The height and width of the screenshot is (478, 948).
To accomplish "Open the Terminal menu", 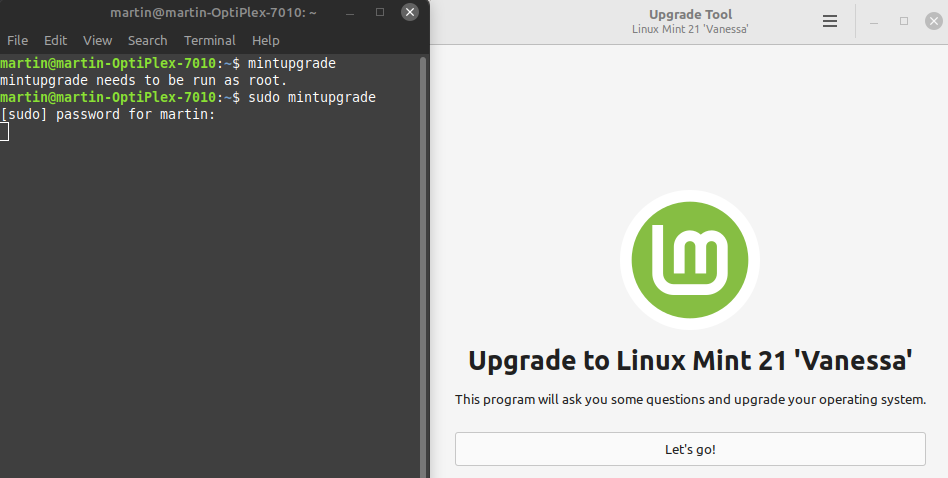I will pos(209,40).
